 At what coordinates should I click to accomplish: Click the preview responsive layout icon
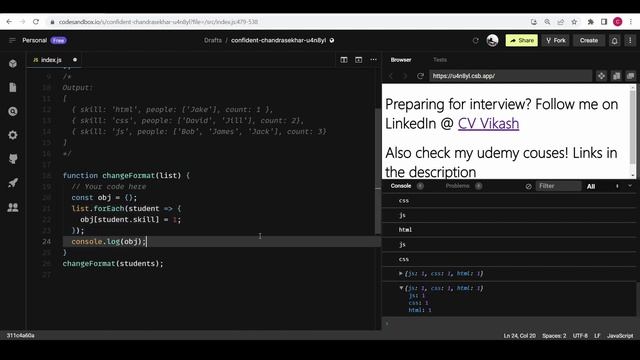click(616, 76)
